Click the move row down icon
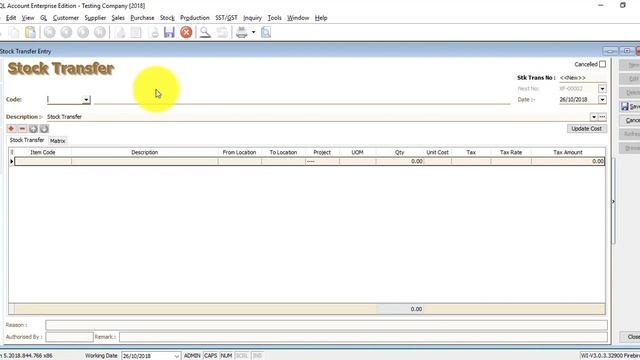 click(44, 129)
